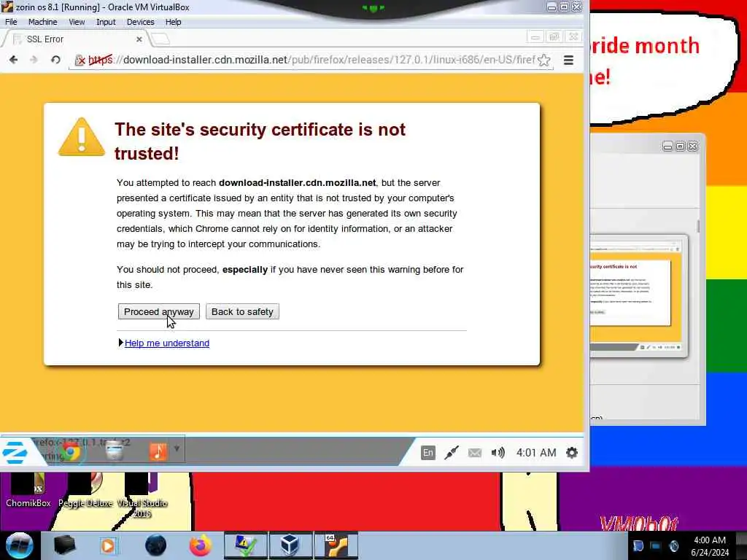This screenshot has height=560, width=747.
Task: Click the black box icon on Windows taskbar
Action: (65, 545)
